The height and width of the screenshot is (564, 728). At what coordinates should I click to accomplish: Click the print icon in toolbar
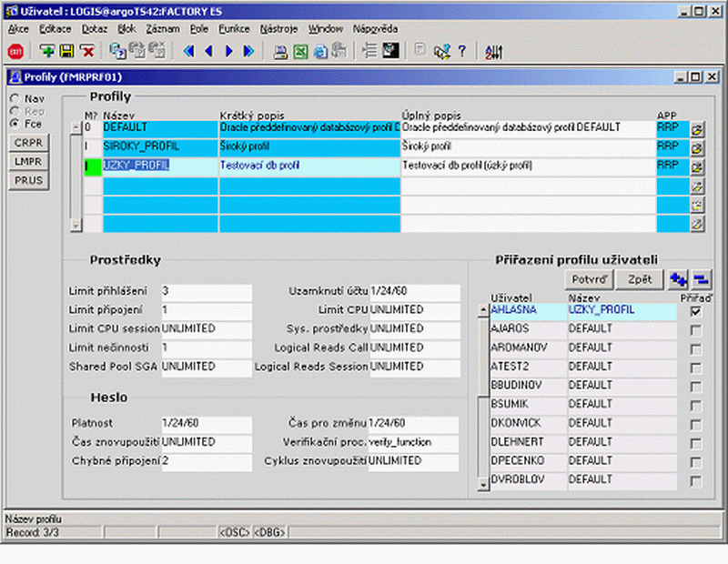[280, 52]
